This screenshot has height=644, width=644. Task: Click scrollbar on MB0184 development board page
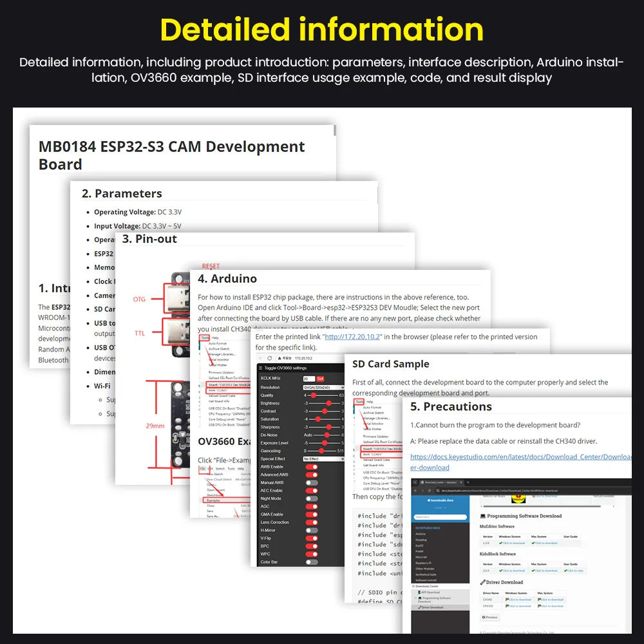pos(335,131)
